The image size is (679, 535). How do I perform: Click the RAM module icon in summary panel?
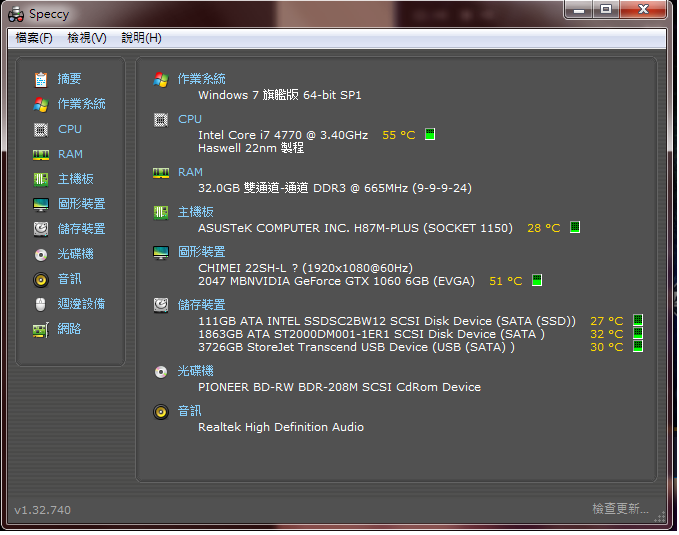tap(161, 173)
